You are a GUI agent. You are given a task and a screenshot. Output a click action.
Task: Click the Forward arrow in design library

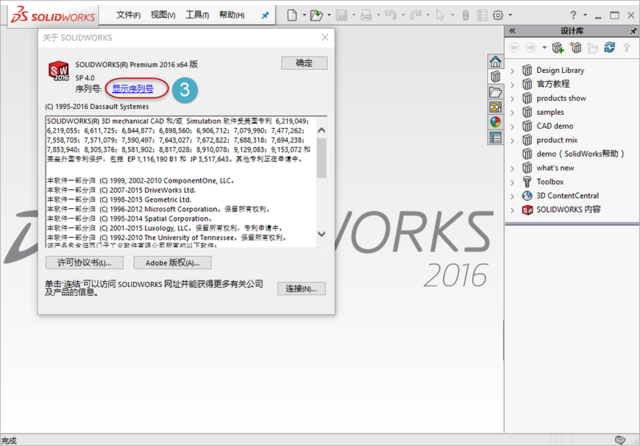(531, 48)
